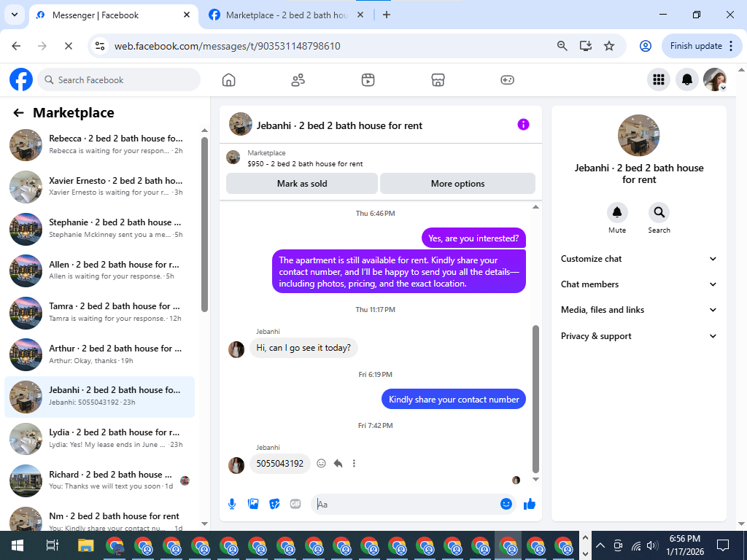
Task: Click More options button
Action: point(458,184)
